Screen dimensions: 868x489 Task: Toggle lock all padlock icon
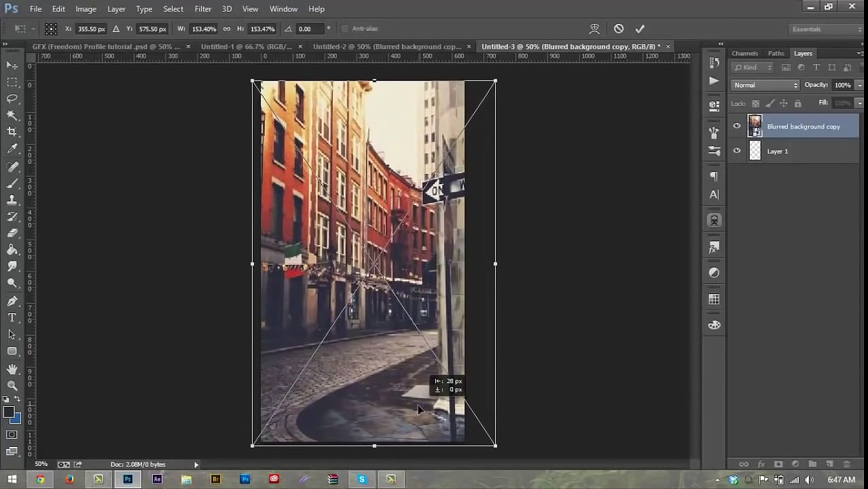798,103
